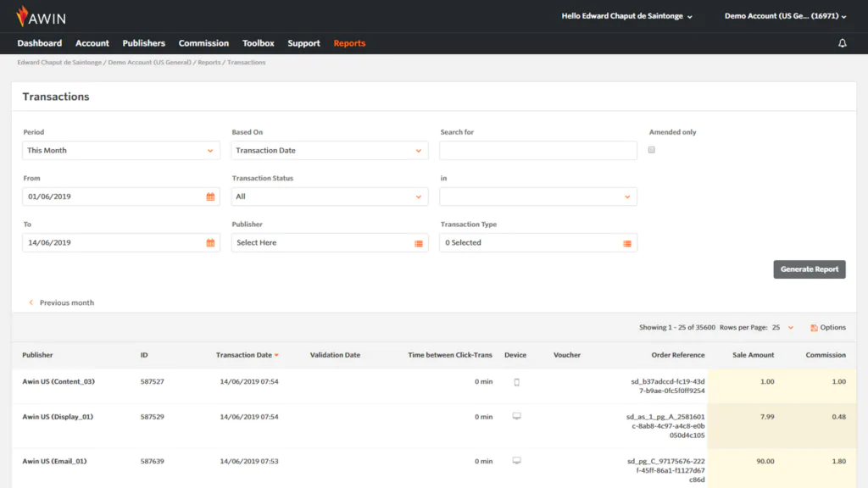Open the Support menu
The height and width of the screenshot is (488, 868).
303,43
